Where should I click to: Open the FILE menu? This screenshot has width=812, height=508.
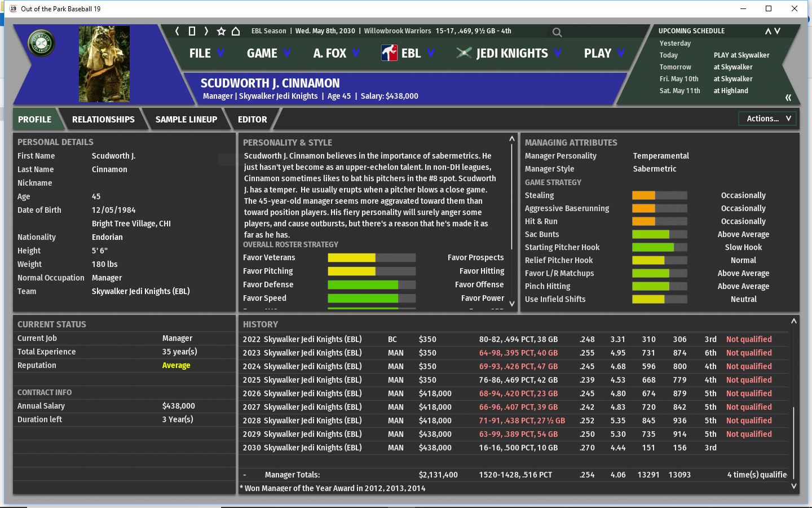206,53
